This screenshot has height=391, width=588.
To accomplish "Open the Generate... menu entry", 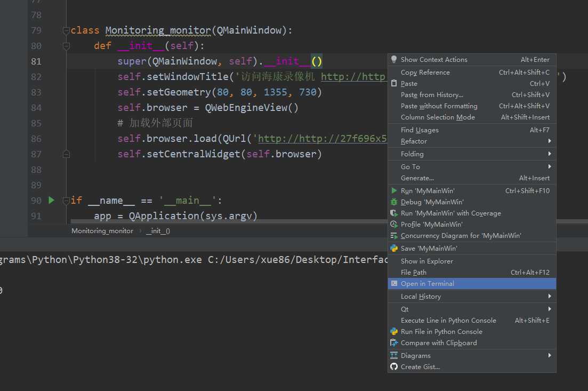I will coord(472,178).
